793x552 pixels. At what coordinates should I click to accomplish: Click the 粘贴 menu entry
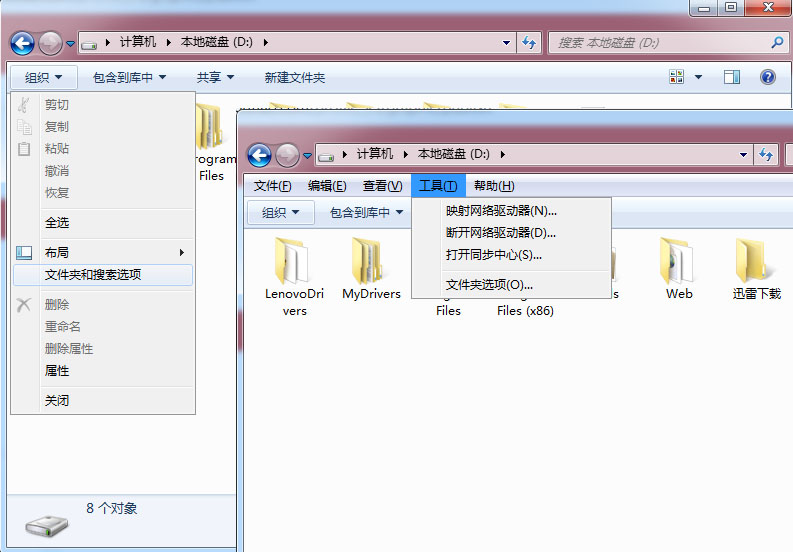pos(103,149)
